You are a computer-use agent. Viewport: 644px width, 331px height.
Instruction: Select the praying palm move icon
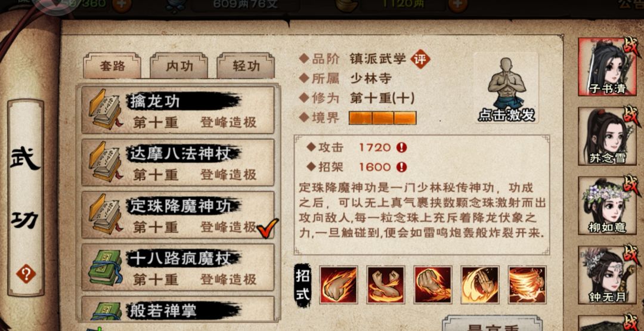pyautogui.click(x=480, y=284)
